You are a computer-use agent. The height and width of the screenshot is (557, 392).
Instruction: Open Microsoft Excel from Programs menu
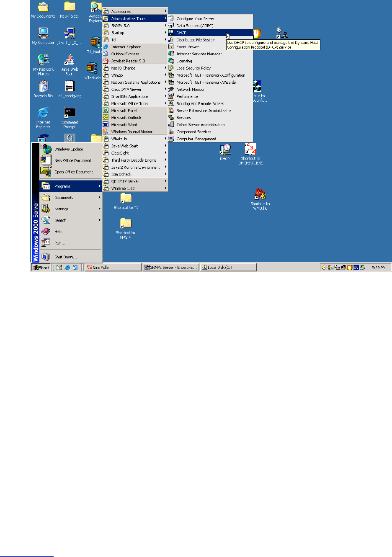tap(135, 111)
